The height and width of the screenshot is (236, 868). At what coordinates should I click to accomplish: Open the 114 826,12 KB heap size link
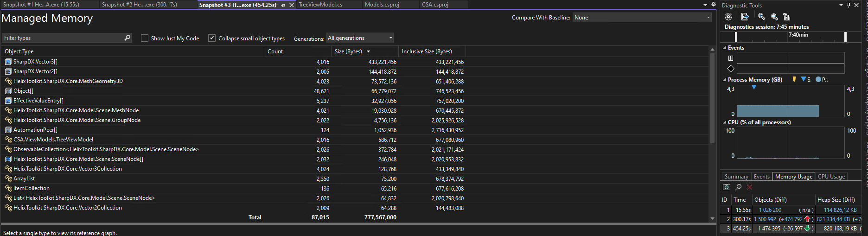tap(840, 210)
